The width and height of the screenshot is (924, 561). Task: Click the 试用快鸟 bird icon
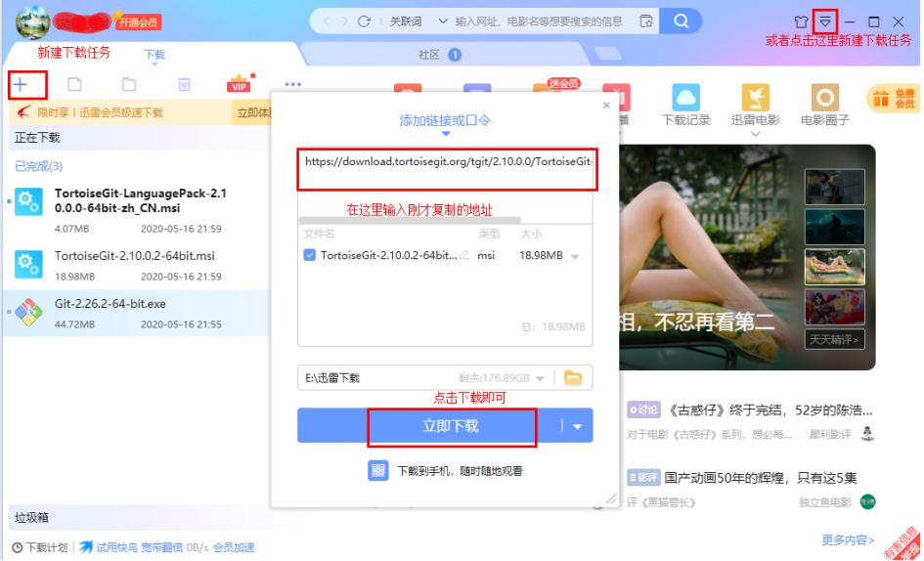pos(86,547)
